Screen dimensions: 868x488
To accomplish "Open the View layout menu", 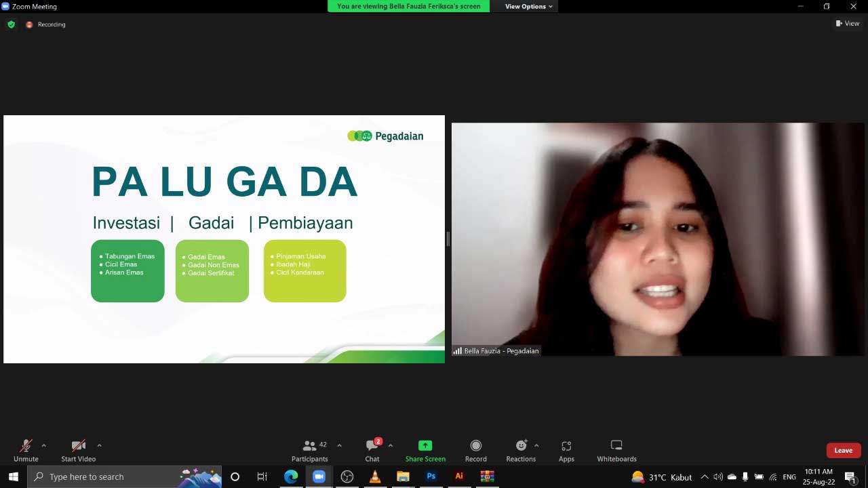I will point(848,24).
